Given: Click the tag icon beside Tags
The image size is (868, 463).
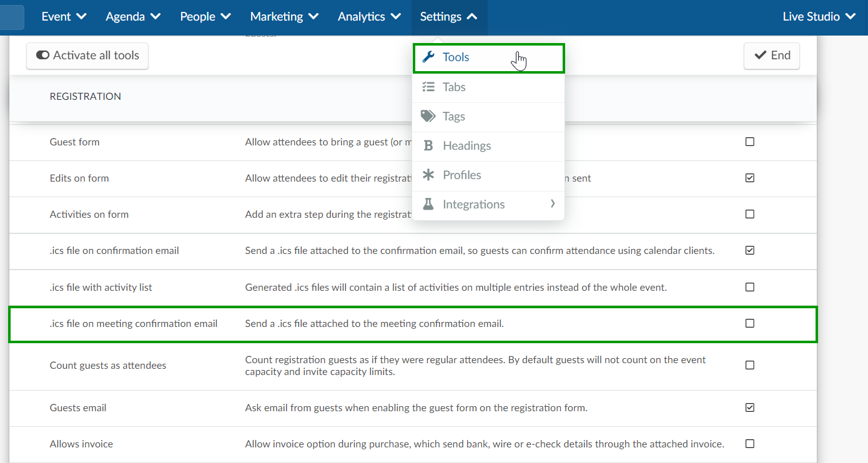Looking at the screenshot, I should pyautogui.click(x=428, y=116).
